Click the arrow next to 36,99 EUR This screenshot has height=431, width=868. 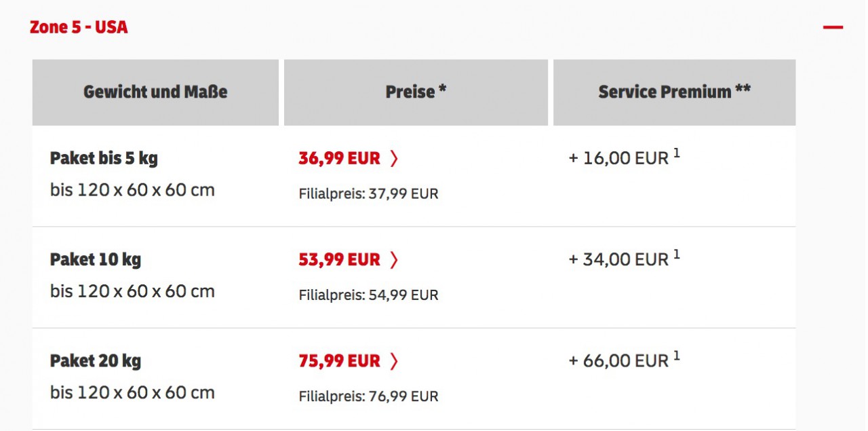394,158
